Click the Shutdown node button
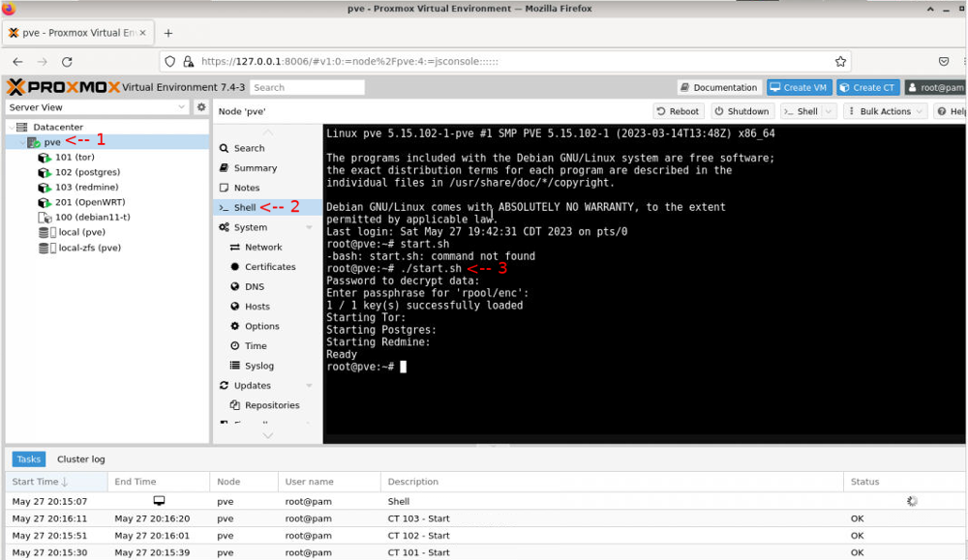The image size is (968, 560). pos(741,111)
